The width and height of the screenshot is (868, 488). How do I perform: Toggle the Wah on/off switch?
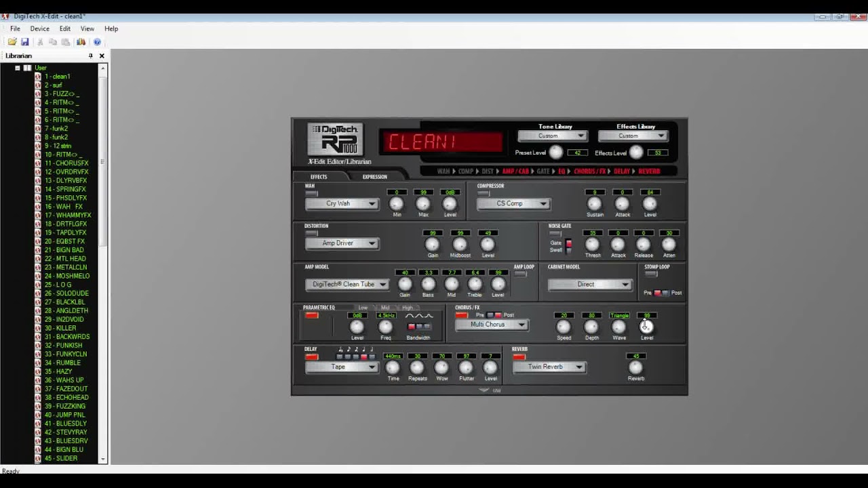click(311, 194)
